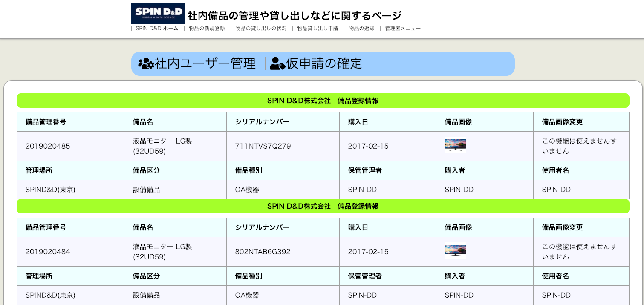The width and height of the screenshot is (644, 305).
Task: Open the 物品の返却 navigation link
Action: coord(361,29)
